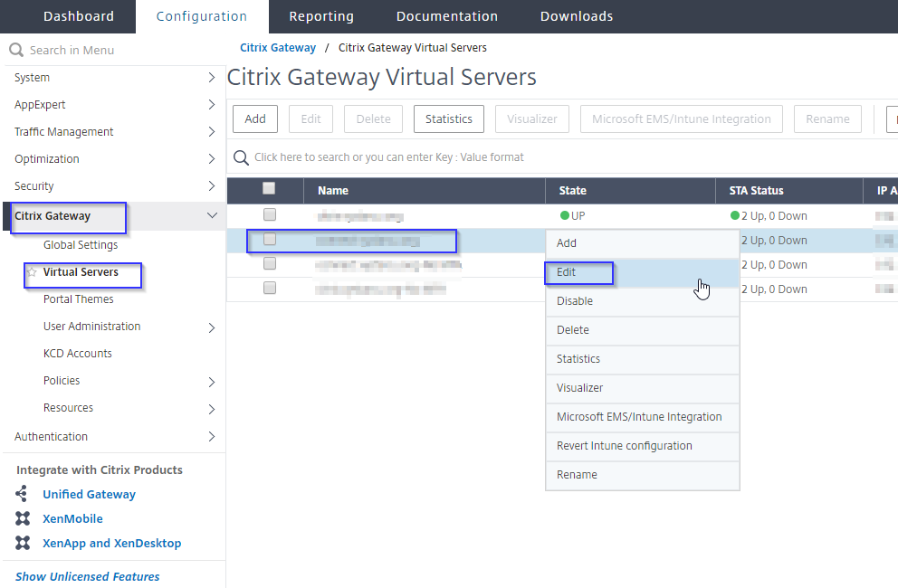Screen dimensions: 898x588
Task: Open the Unified Gateway link
Action: [90, 494]
